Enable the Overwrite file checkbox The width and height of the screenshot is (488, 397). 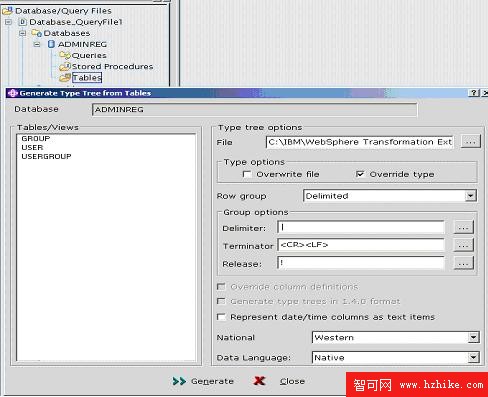[x=247, y=174]
